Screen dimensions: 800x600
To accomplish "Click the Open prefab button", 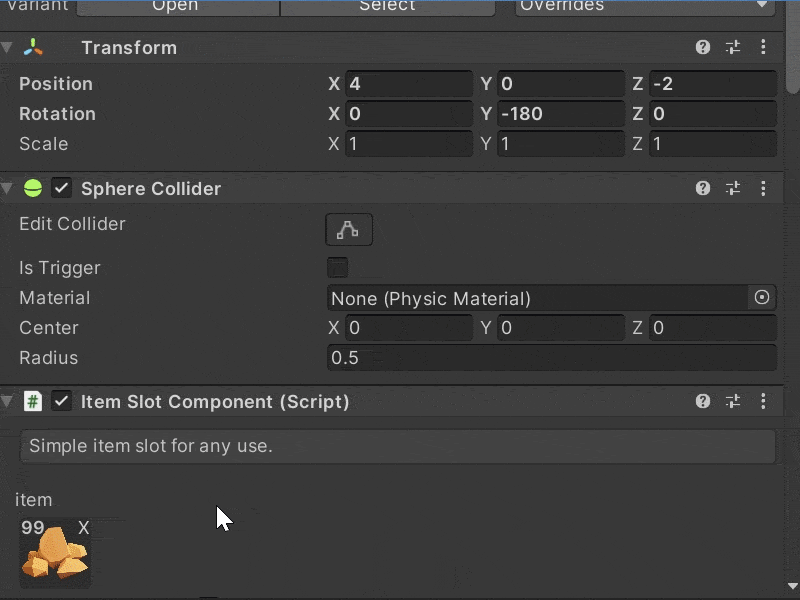I will (x=177, y=7).
